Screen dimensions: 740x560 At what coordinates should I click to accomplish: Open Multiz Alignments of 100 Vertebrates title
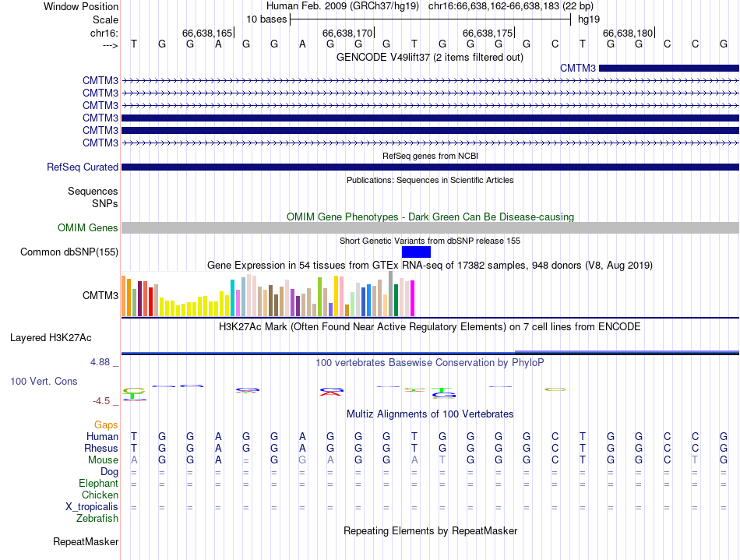pyautogui.click(x=430, y=414)
